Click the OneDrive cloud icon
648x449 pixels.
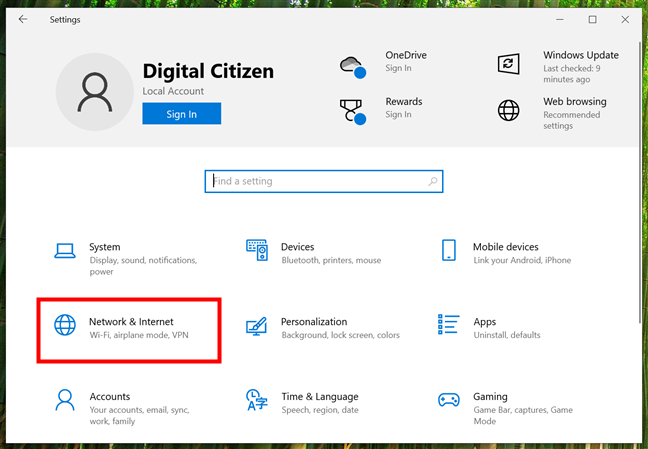tap(353, 67)
